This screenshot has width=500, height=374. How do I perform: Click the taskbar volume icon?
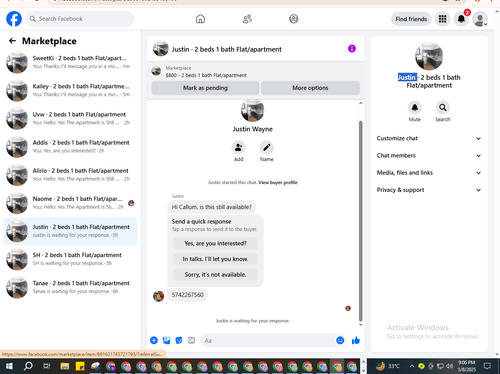coord(449,366)
